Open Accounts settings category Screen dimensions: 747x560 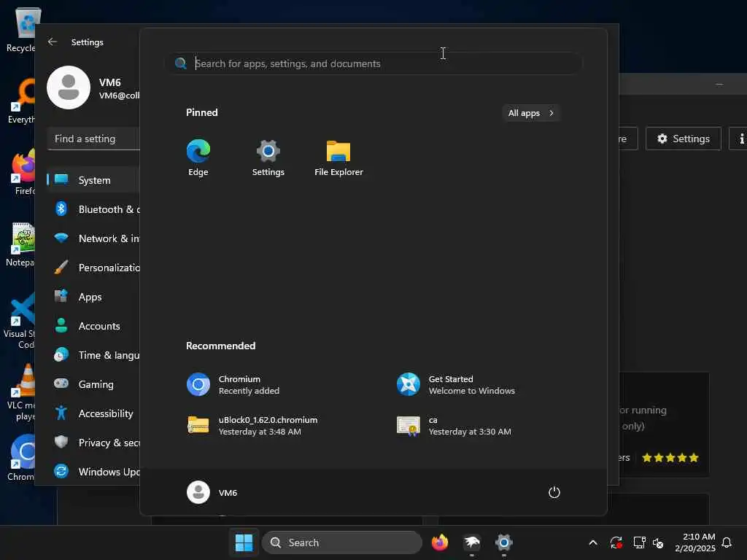click(x=94, y=326)
